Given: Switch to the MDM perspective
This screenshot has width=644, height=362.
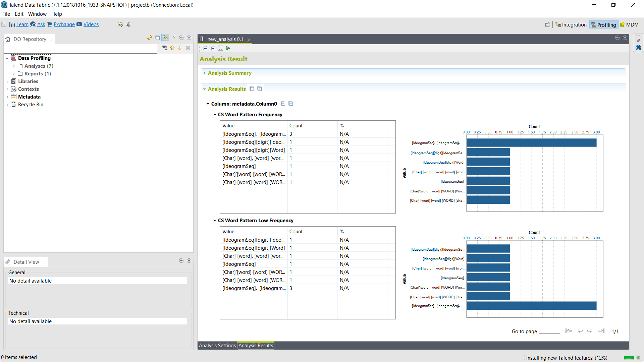Looking at the screenshot, I should pos(629,25).
